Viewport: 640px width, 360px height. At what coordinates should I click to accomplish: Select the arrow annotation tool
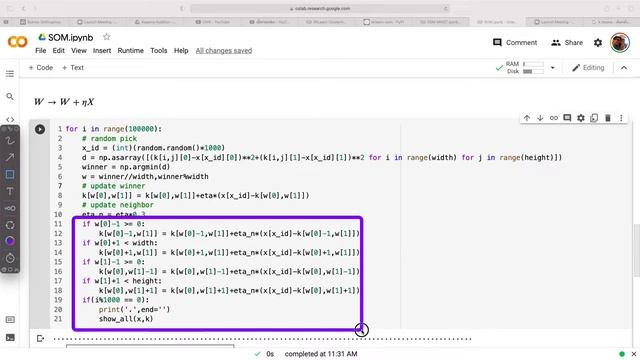click(10, 157)
